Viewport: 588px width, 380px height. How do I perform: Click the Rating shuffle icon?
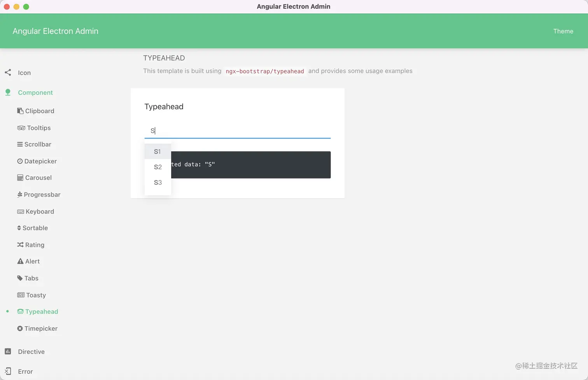(x=20, y=245)
